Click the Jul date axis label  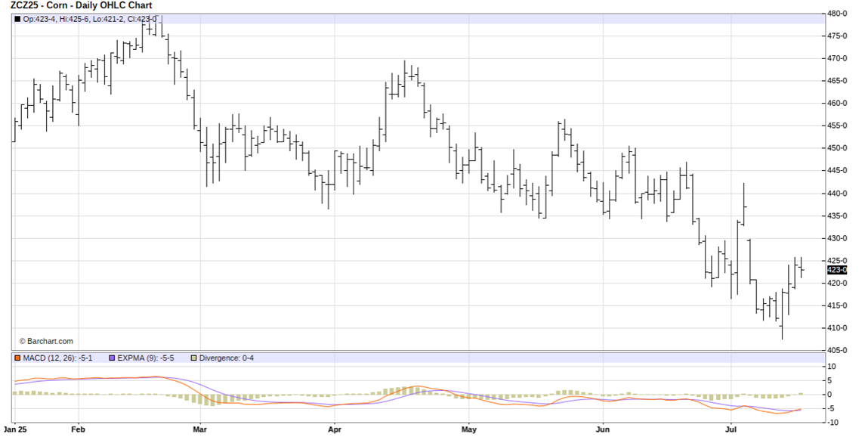click(731, 429)
